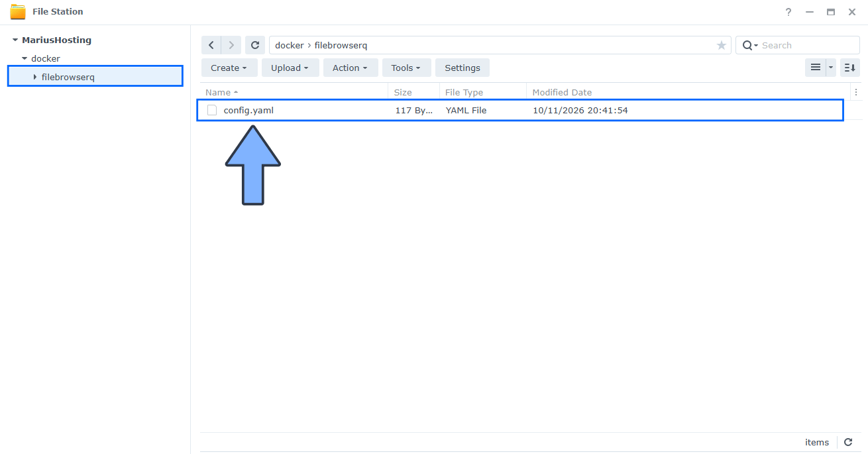Open the view mode dropdown arrow
This screenshot has height=454, width=868.
831,68
